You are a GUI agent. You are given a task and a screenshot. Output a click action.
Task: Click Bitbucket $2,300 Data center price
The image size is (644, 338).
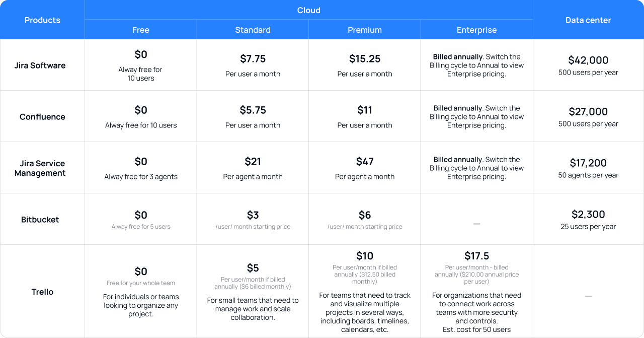click(x=588, y=215)
